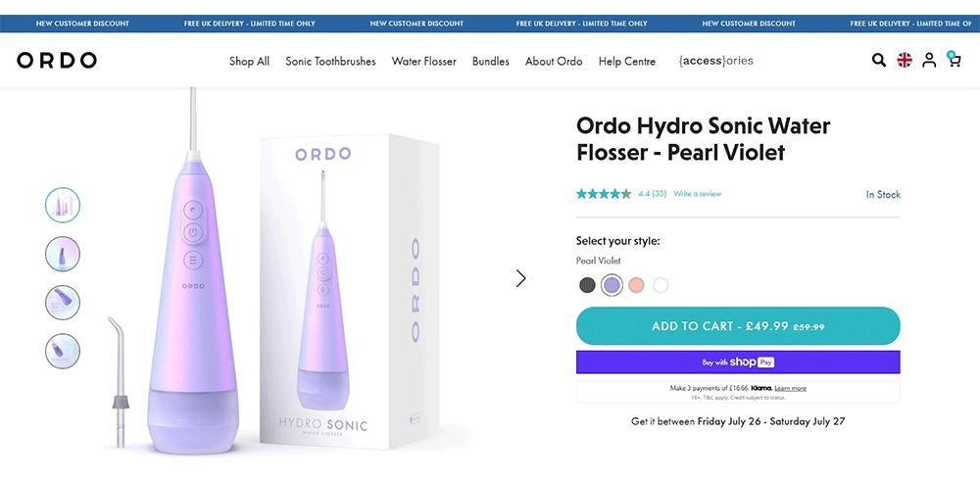Select the black colour swatch

coord(587,285)
